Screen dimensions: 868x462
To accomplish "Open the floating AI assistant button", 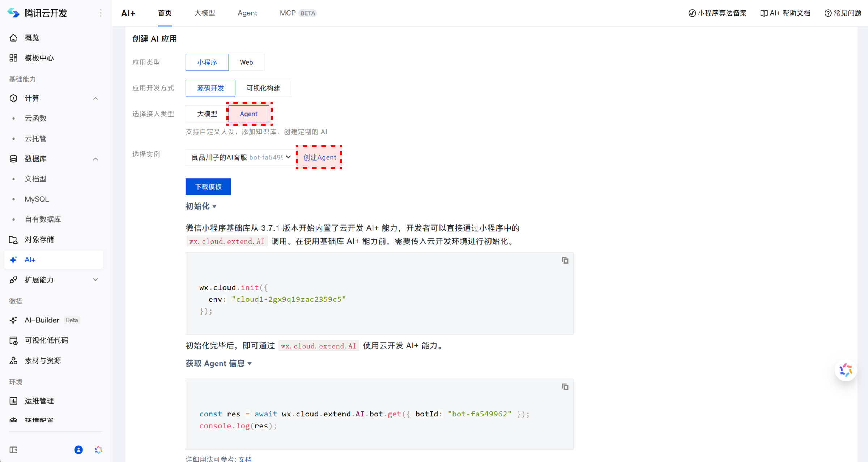I will coord(846,370).
